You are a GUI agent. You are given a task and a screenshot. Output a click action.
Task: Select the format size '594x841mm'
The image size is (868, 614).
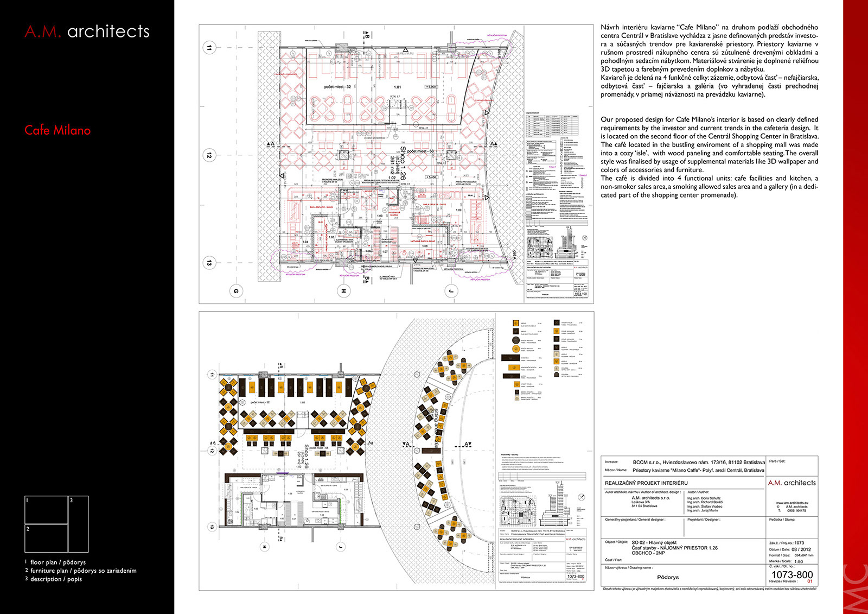click(x=803, y=555)
